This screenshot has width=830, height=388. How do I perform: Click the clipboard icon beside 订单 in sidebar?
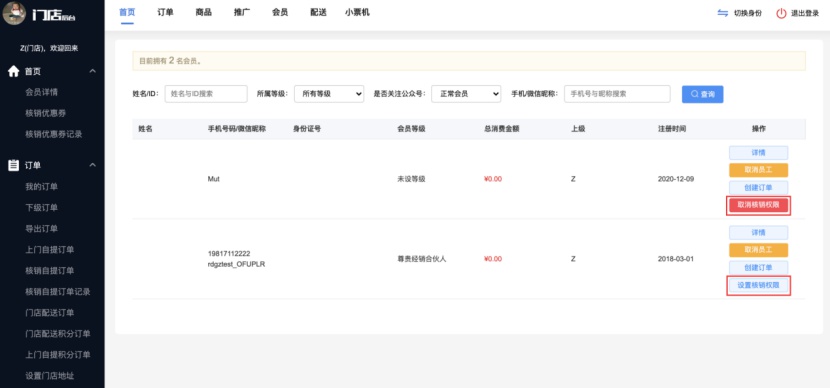tap(14, 165)
